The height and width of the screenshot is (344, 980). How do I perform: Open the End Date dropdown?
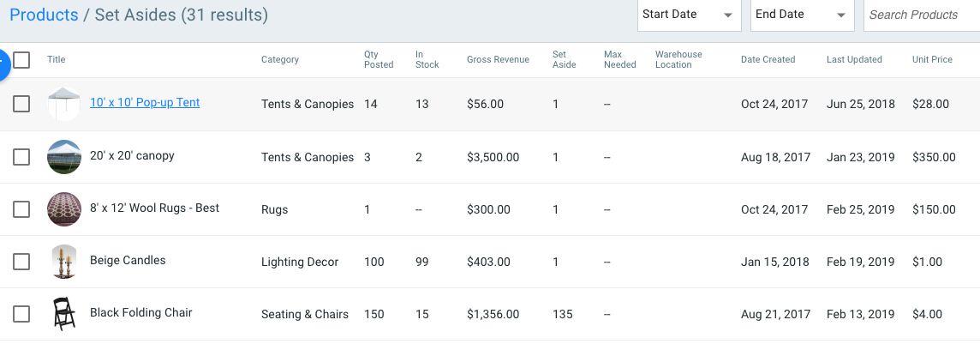(801, 15)
